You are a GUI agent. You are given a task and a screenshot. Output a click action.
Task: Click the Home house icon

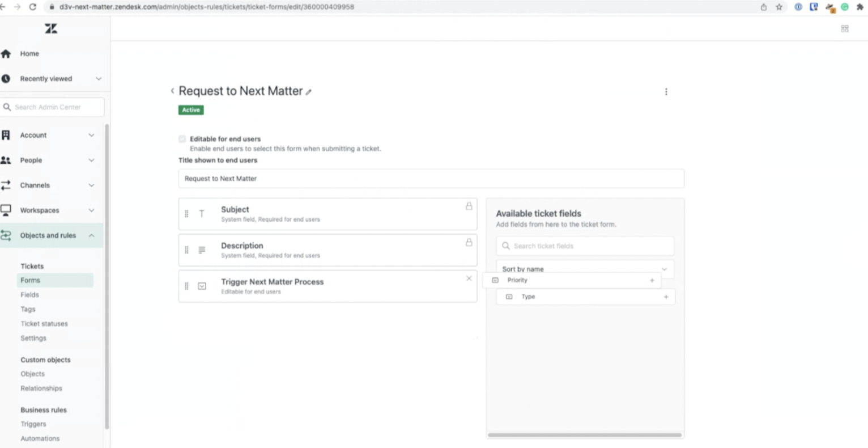(6, 54)
